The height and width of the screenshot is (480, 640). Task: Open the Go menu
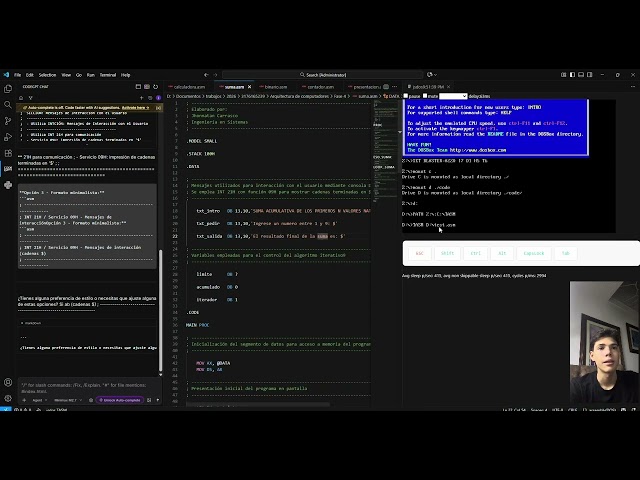(x=79, y=75)
